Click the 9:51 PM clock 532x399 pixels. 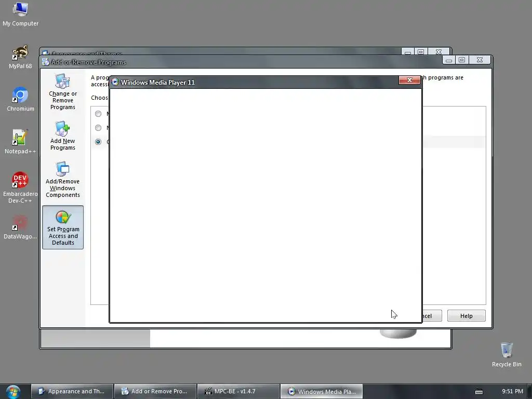(512, 391)
